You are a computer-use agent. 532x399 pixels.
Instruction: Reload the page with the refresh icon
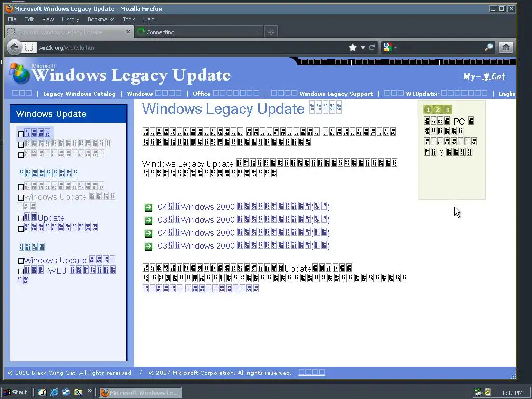pyautogui.click(x=371, y=47)
